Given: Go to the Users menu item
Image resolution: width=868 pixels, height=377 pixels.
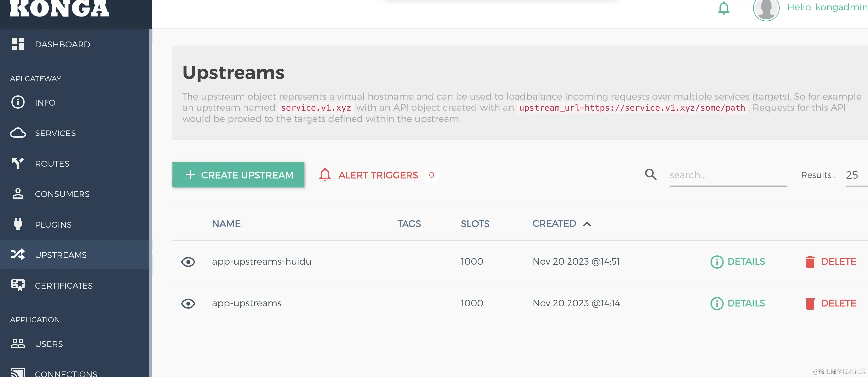Looking at the screenshot, I should (x=48, y=344).
